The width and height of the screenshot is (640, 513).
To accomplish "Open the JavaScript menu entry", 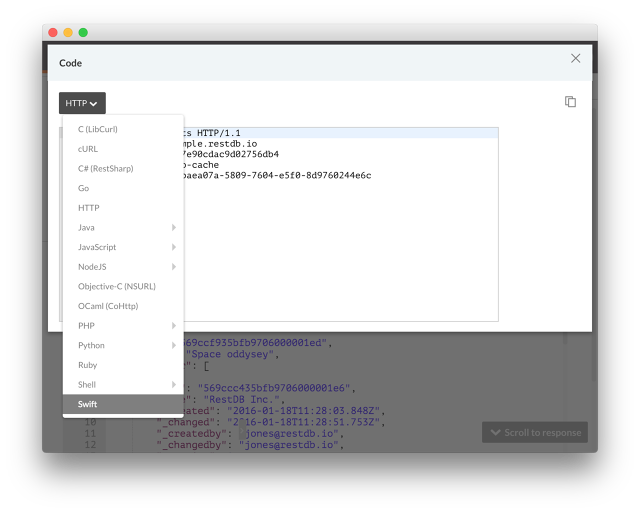I will 123,247.
